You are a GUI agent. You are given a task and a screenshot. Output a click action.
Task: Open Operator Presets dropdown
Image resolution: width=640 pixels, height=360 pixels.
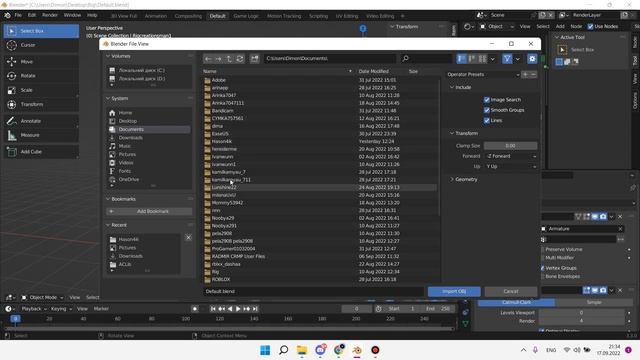(x=483, y=75)
